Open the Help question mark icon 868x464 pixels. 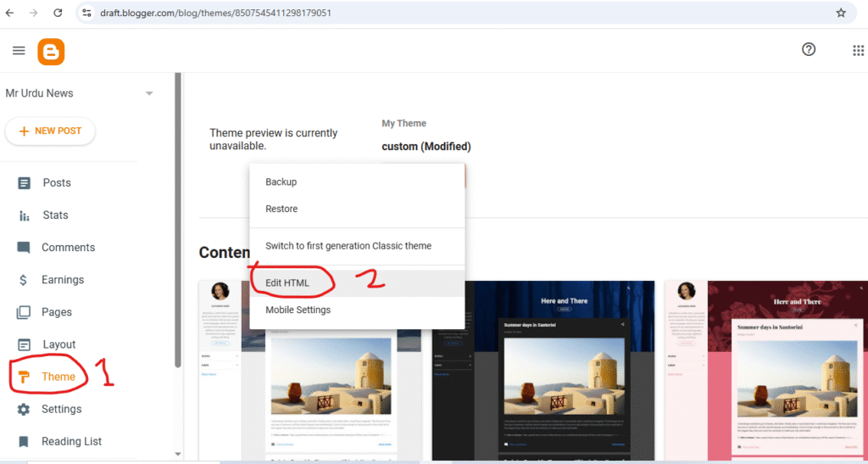click(x=809, y=49)
